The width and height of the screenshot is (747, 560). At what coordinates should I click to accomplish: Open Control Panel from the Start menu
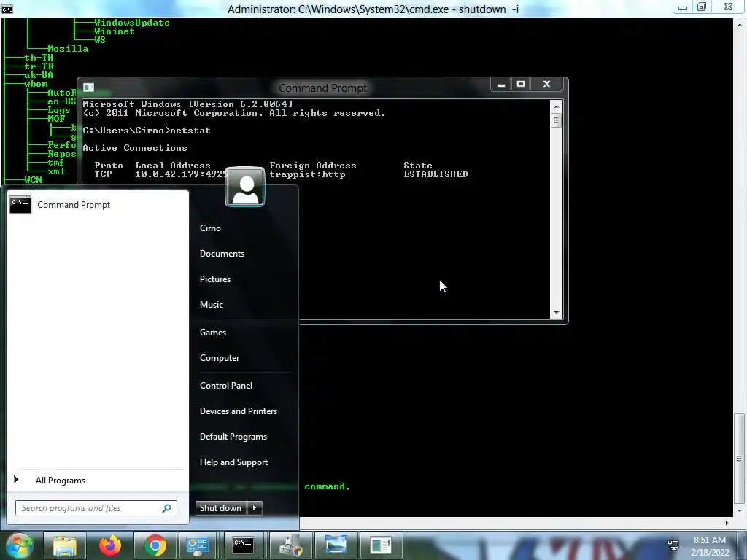pos(226,386)
